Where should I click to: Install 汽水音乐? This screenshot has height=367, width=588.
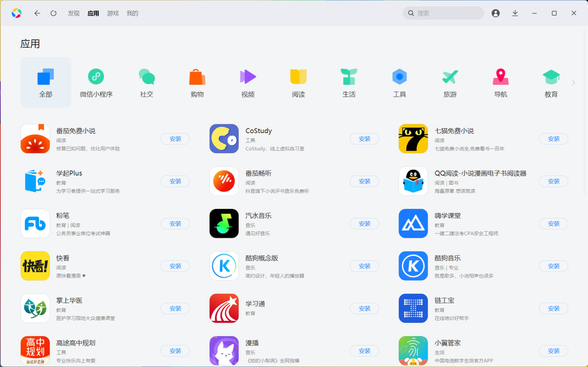pyautogui.click(x=364, y=223)
